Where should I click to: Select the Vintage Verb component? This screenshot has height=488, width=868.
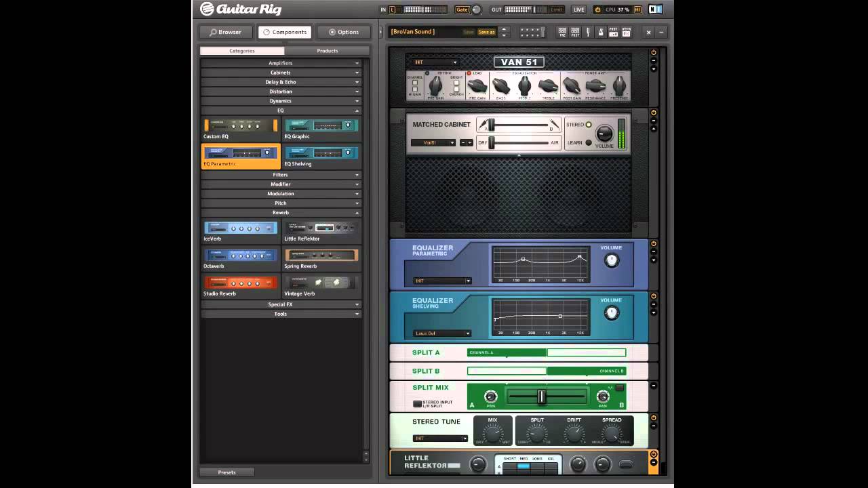click(x=321, y=286)
